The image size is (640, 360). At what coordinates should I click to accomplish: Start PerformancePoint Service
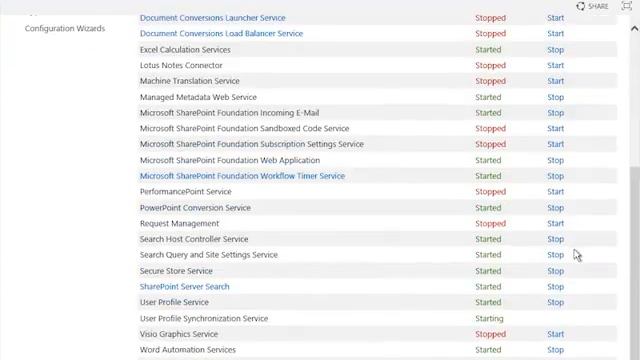[556, 192]
